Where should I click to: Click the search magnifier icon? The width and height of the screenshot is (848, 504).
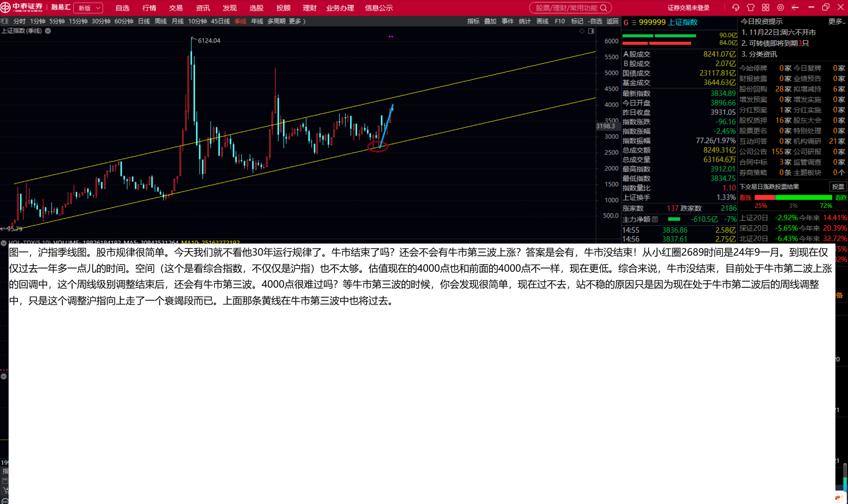(x=603, y=8)
